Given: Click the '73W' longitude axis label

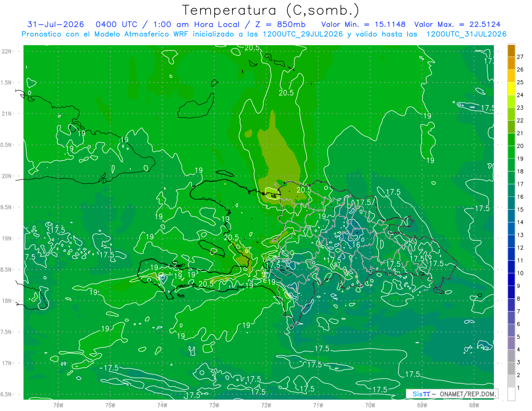Looking at the screenshot, I should [x=214, y=405].
